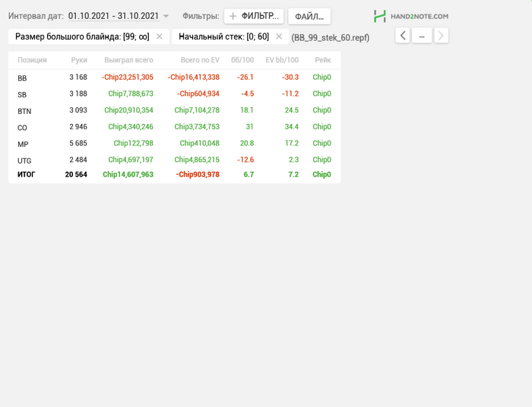
Task: Click the 24.5 EV bb/100 value
Action: tap(291, 110)
